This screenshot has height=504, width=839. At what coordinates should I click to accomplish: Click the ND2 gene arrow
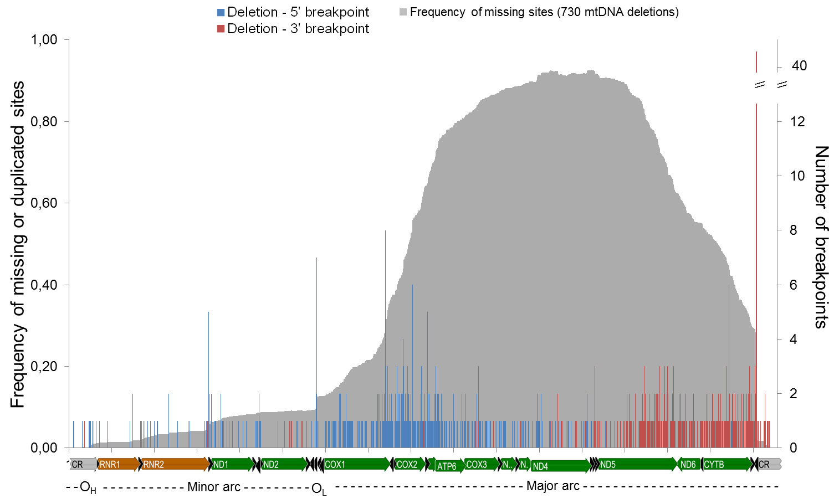click(283, 464)
